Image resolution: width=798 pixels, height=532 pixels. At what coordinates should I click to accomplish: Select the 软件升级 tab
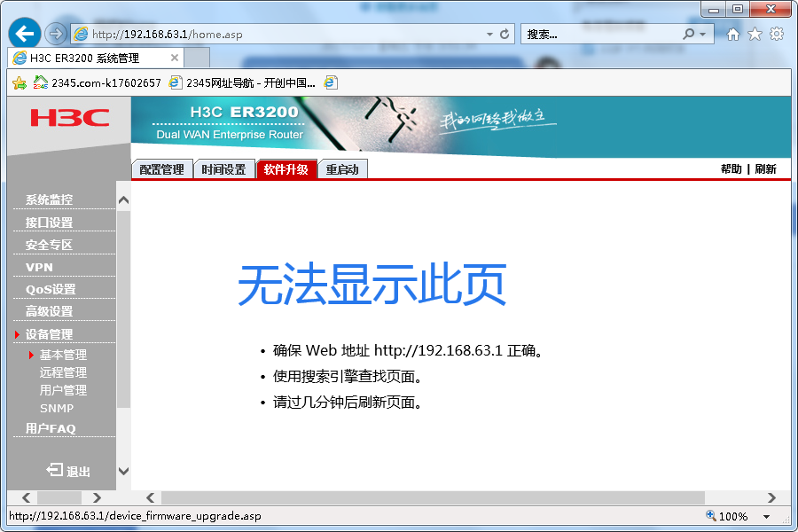coord(286,169)
